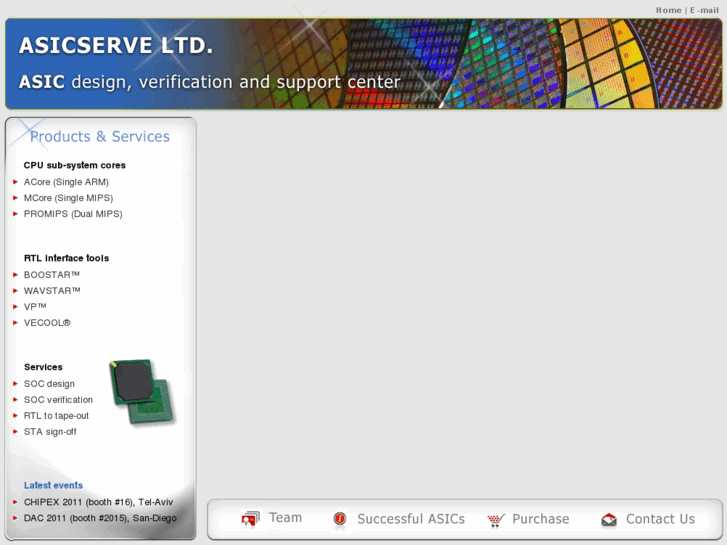Screen dimensions: 727x545
Task: Open the VP tool page
Action: (x=35, y=307)
